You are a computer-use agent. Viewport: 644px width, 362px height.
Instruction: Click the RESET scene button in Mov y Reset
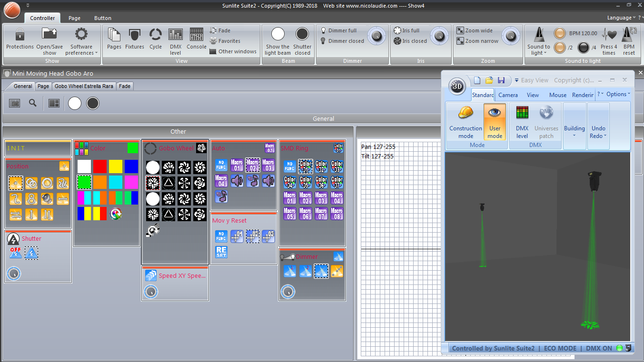click(x=221, y=252)
